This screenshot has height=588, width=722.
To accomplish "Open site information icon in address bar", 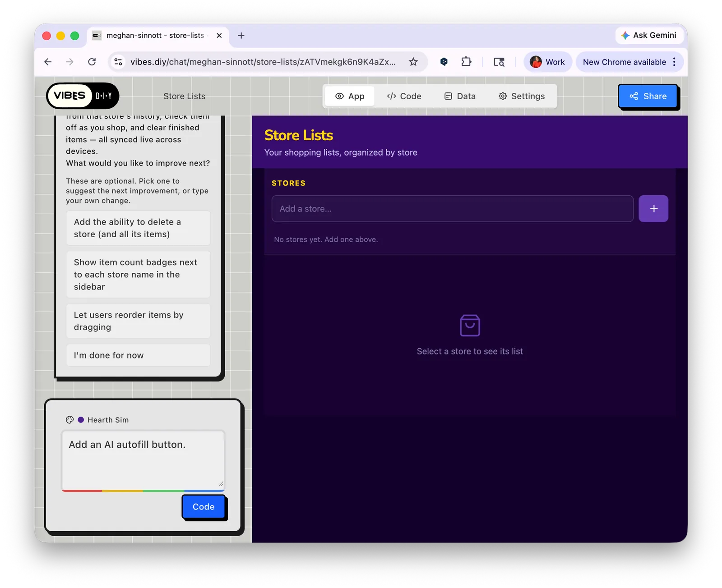I will tap(118, 62).
